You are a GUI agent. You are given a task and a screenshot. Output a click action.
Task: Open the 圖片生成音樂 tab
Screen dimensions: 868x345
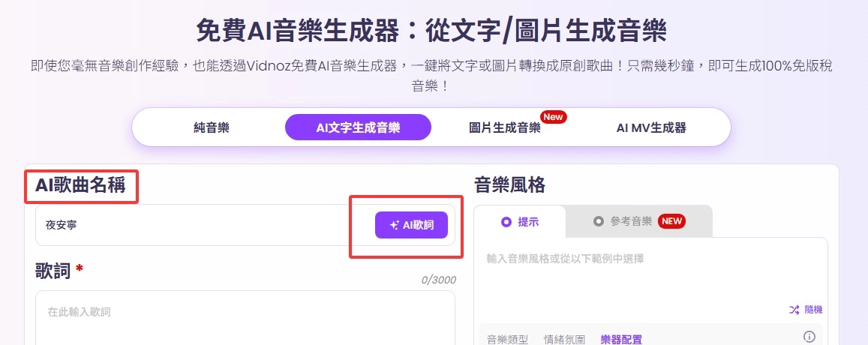pyautogui.click(x=503, y=127)
